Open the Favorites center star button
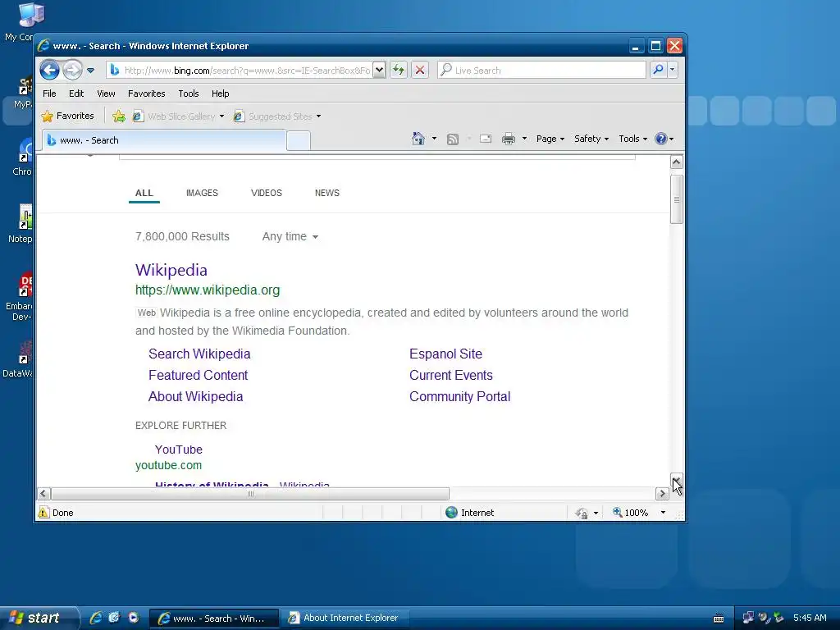This screenshot has width=840, height=630. 68,116
